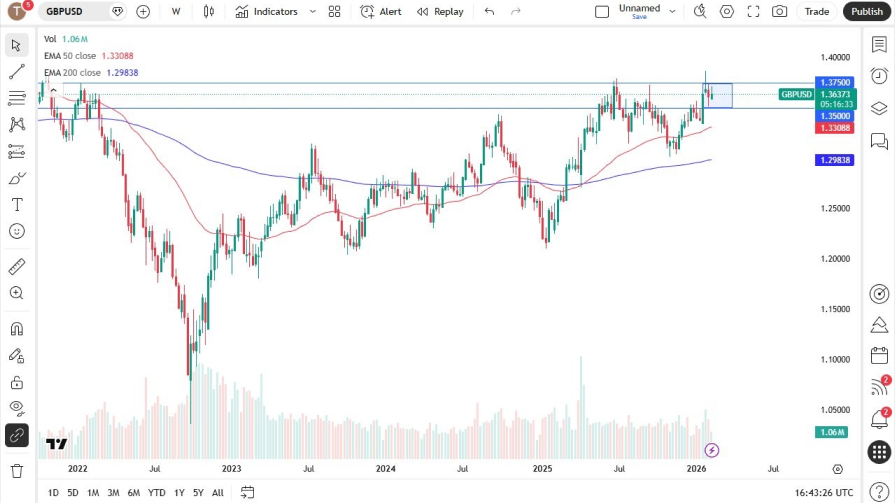Open chart settings hexagon icon
The image size is (895, 503).
[x=727, y=11]
